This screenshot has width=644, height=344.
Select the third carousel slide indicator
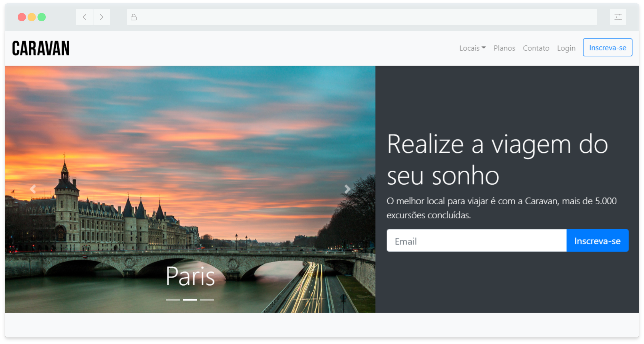point(207,300)
